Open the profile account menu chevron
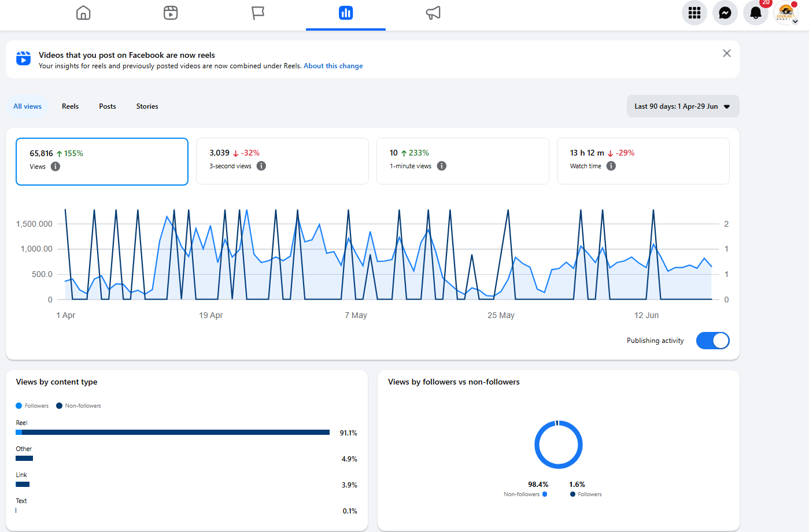The width and height of the screenshot is (809, 532). [795, 21]
